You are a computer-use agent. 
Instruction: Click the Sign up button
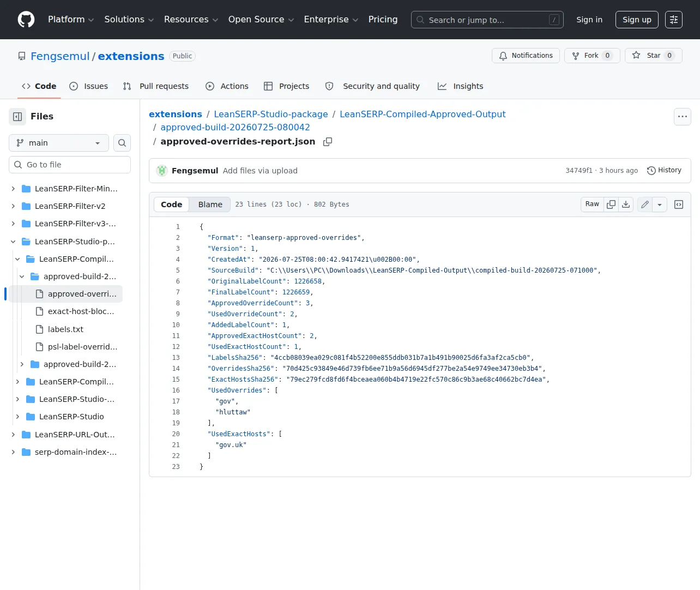click(637, 20)
